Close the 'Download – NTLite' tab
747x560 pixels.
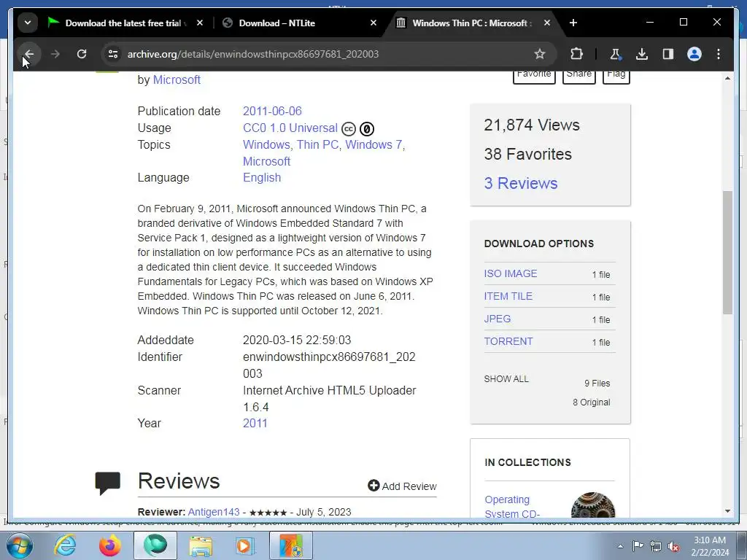[373, 23]
